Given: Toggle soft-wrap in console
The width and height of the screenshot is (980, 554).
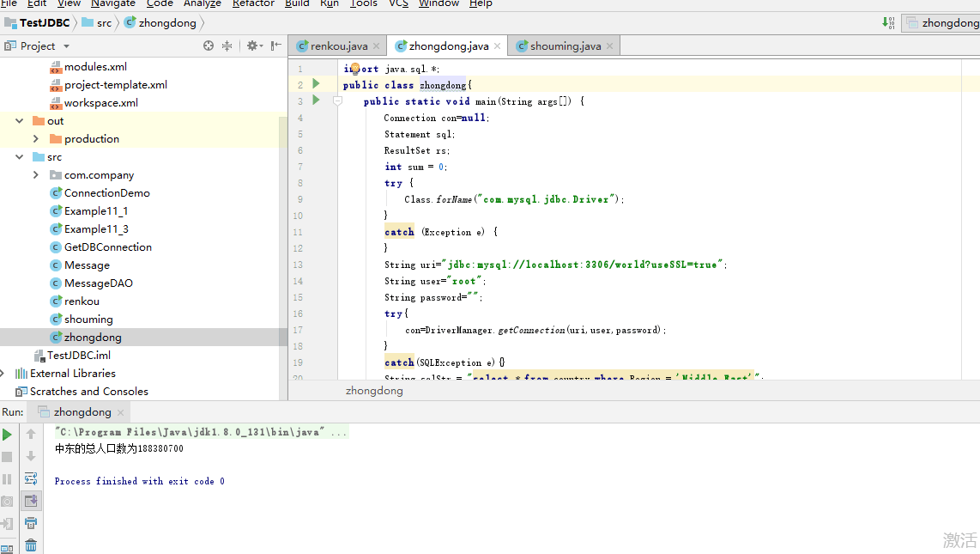Looking at the screenshot, I should click(31, 479).
